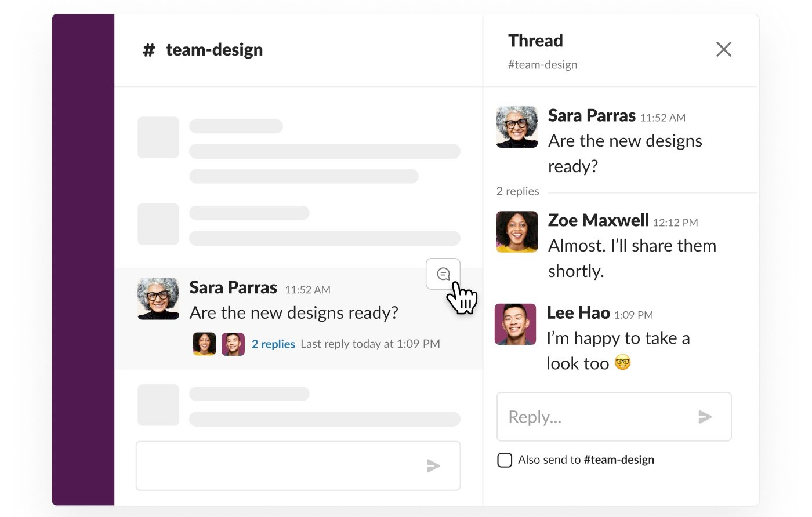The height and width of the screenshot is (517, 812).
Task: Close the Thread panel
Action: click(x=724, y=49)
